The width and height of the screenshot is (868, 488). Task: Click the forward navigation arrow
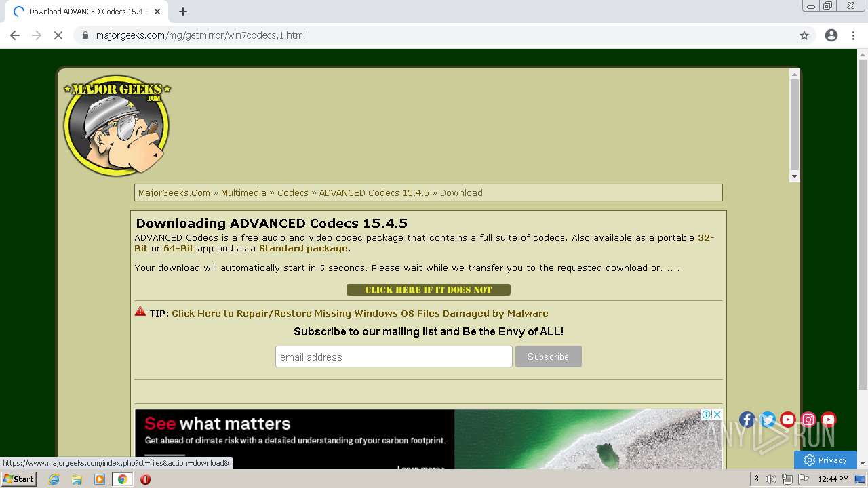37,35
